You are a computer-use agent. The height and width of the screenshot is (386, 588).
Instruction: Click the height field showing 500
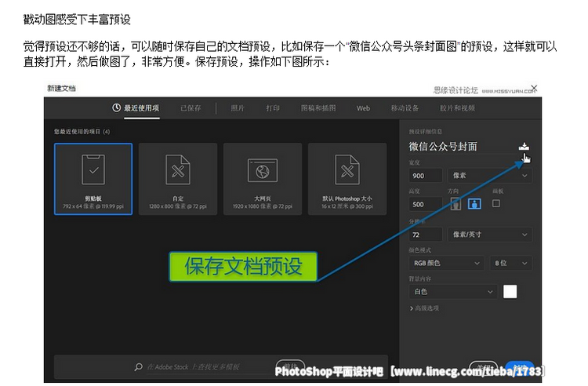(x=426, y=205)
